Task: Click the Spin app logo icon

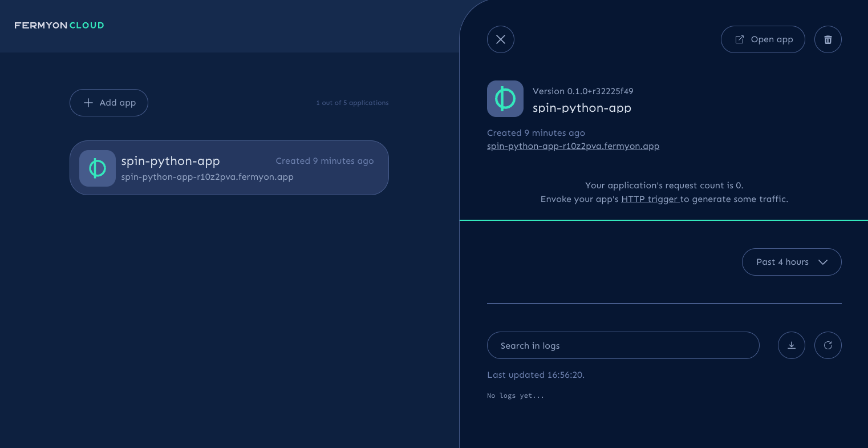Action: (505, 98)
